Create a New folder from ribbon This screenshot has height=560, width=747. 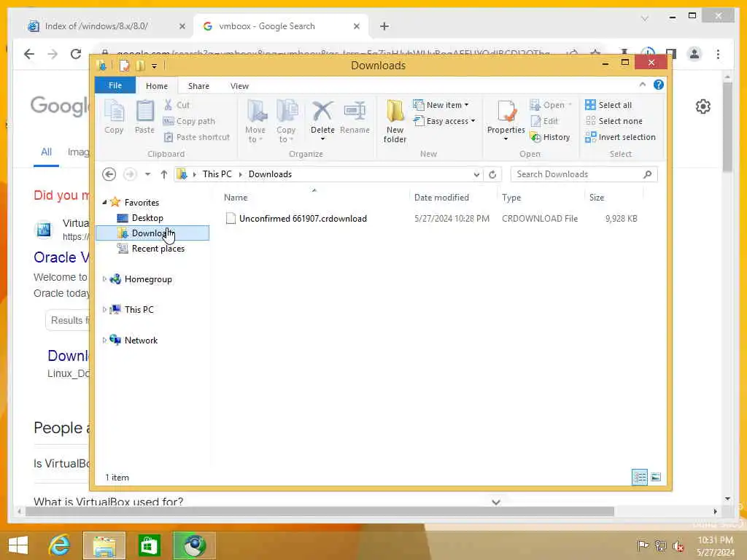[395, 120]
